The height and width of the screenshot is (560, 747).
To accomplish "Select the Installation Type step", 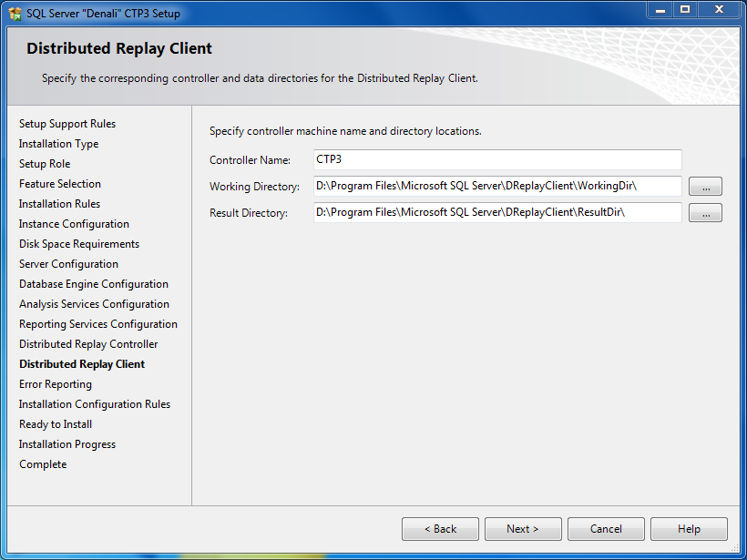I will (58, 144).
